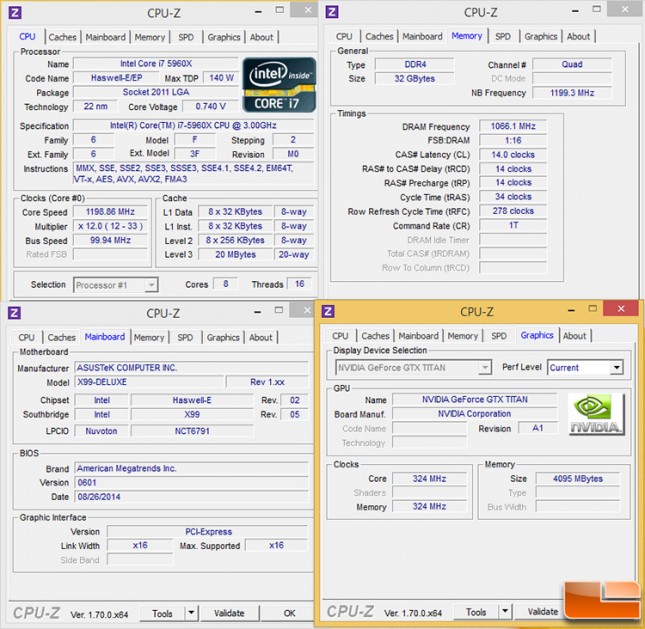Click the Core Voltage value 0.740 V
645x629 pixels.
211,107
